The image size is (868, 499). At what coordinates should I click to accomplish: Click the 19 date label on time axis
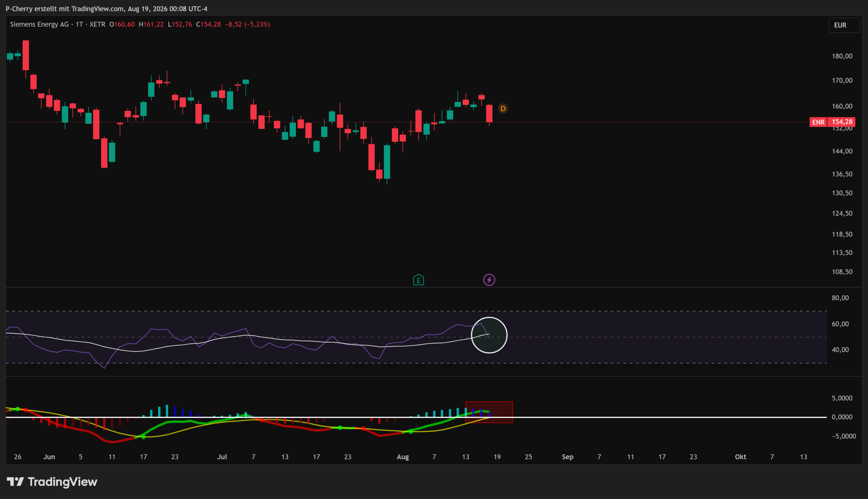coord(497,457)
